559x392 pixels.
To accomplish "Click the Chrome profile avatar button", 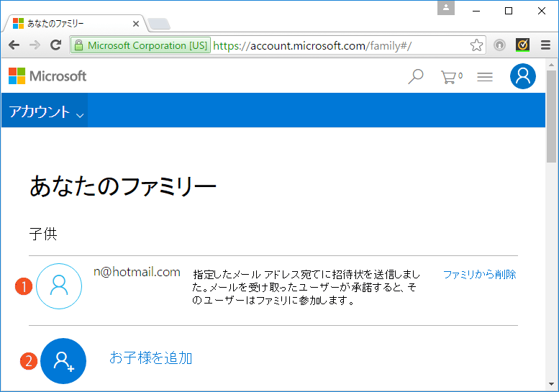I will tap(446, 8).
